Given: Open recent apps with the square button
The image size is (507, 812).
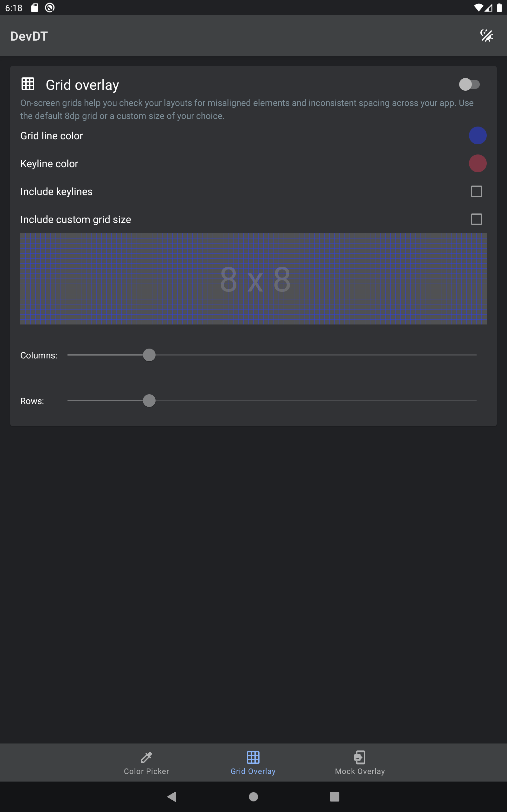Looking at the screenshot, I should click(x=334, y=796).
